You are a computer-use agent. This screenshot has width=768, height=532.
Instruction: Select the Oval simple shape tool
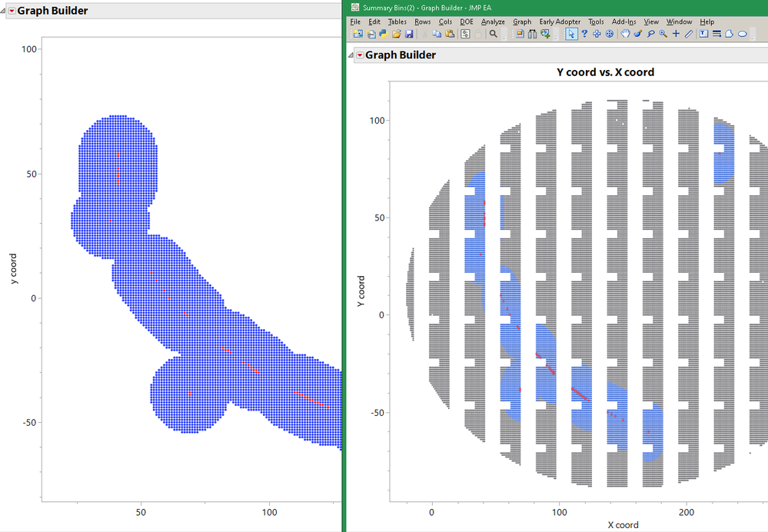(x=743, y=34)
